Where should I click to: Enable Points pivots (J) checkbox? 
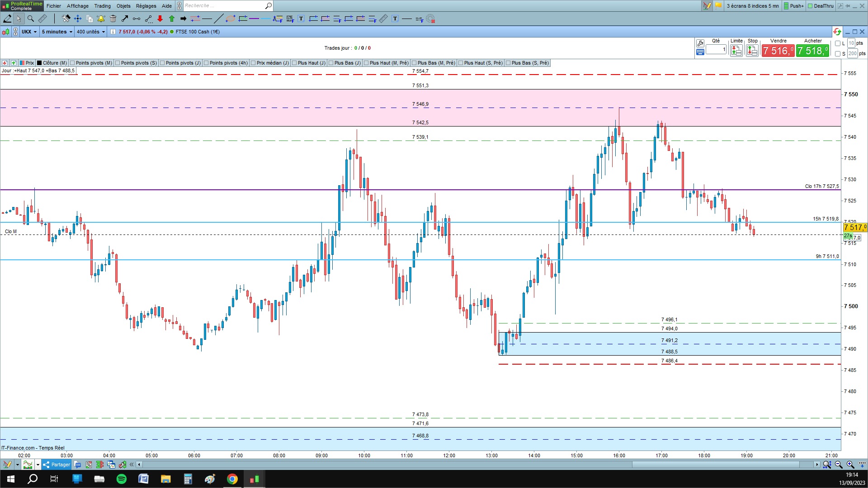[163, 63]
